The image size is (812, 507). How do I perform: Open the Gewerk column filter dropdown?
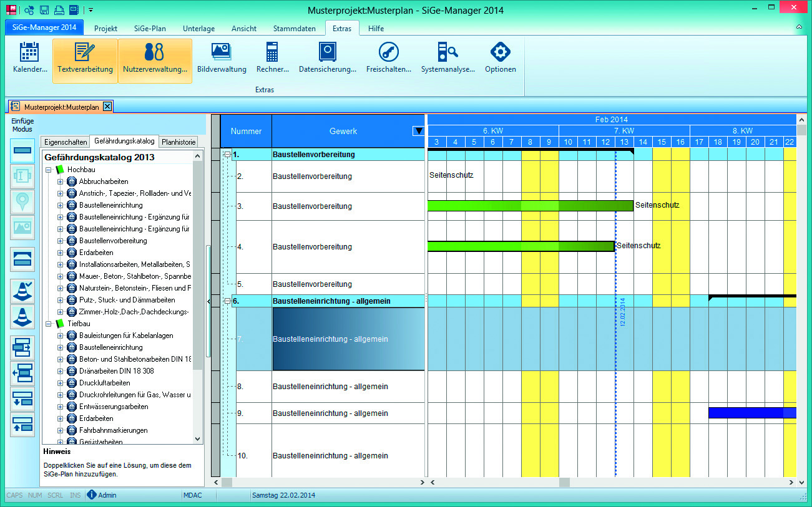(419, 131)
